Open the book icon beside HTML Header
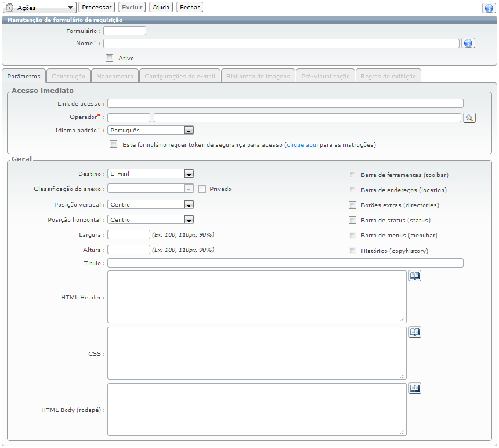The width and height of the screenshot is (499, 448). (x=415, y=276)
